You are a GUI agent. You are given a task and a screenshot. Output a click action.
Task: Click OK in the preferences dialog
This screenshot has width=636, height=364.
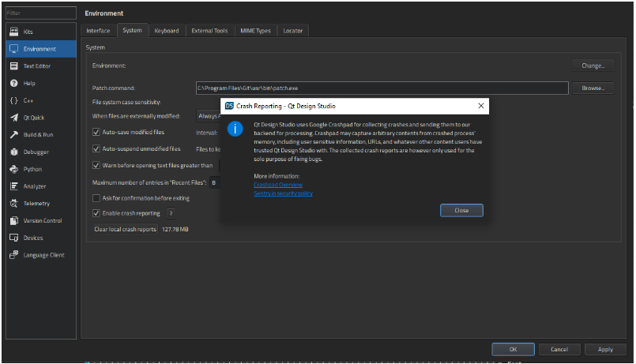(513, 350)
